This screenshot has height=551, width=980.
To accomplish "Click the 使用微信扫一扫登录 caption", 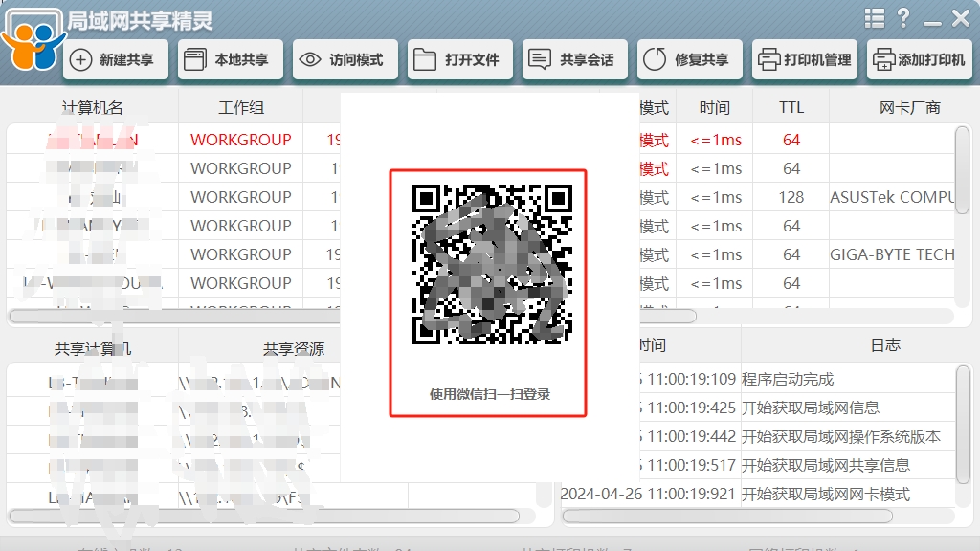I will click(x=490, y=394).
